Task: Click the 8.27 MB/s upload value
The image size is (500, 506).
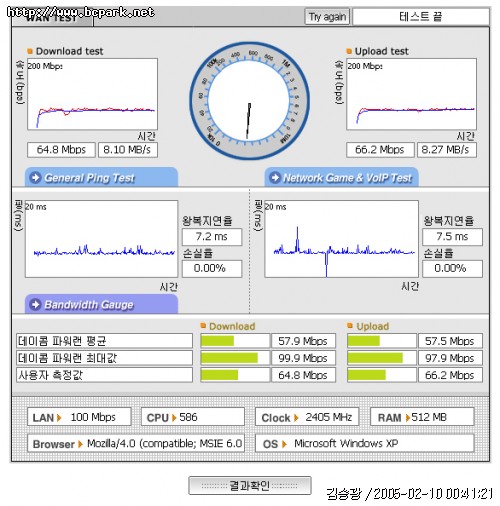Action: 447,150
